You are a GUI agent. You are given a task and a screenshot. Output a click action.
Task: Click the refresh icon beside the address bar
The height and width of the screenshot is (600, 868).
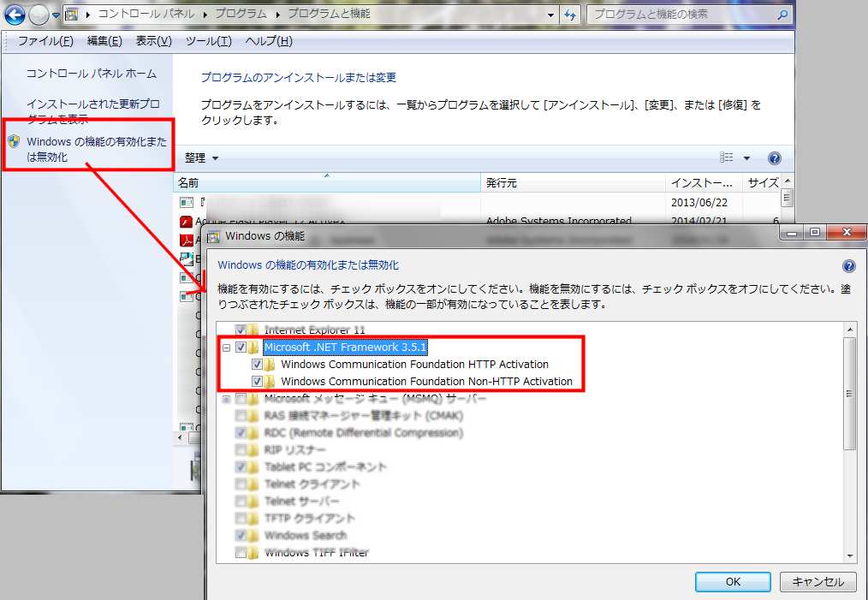(x=570, y=15)
